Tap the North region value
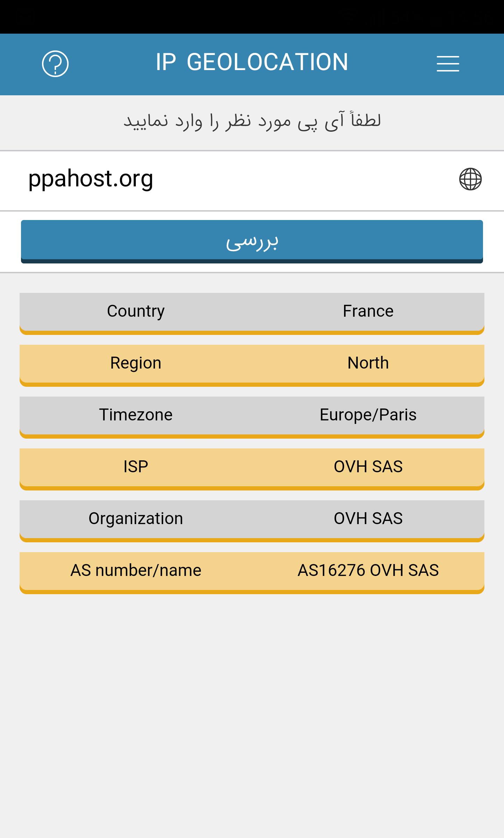Screen dimensions: 504x838 (368, 363)
